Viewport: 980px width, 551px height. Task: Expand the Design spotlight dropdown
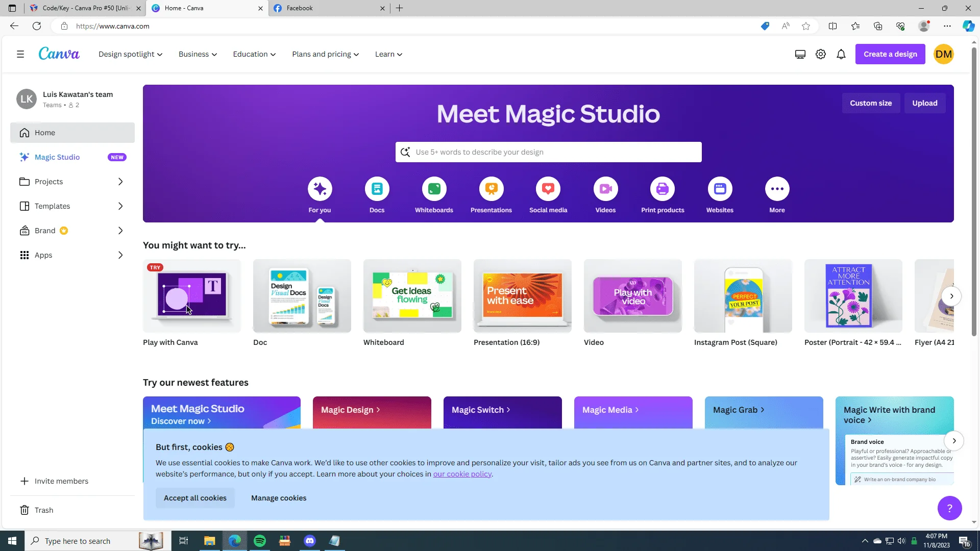pyautogui.click(x=130, y=54)
